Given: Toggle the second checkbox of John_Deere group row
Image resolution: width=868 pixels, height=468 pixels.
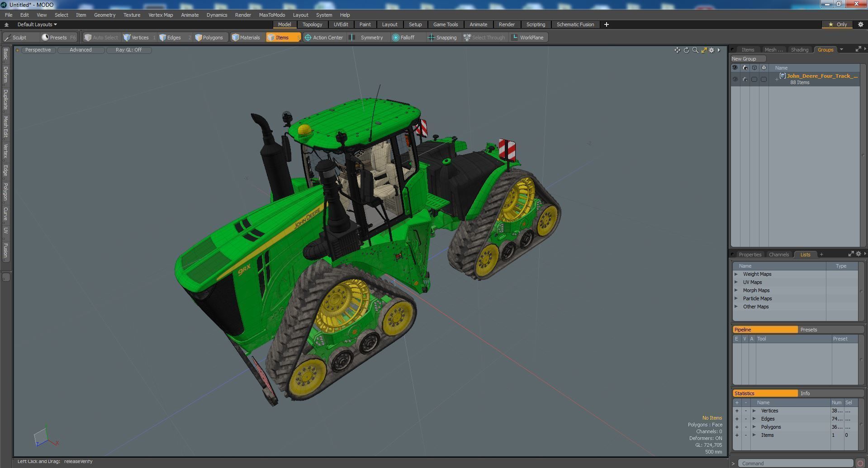Looking at the screenshot, I should click(x=764, y=79).
